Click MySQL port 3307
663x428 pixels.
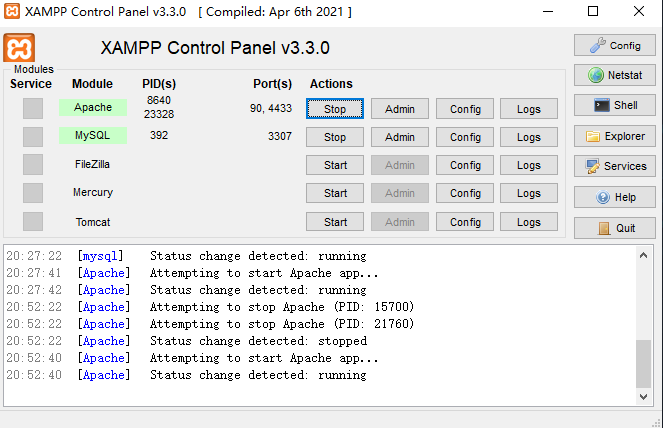pos(280,136)
